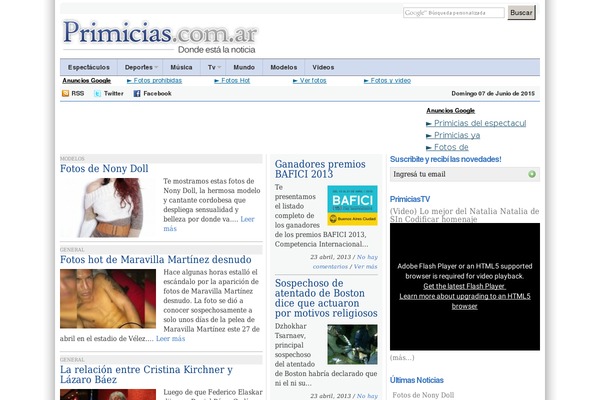Focus the Google custom search field
This screenshot has width=600, height=400.
[x=454, y=13]
